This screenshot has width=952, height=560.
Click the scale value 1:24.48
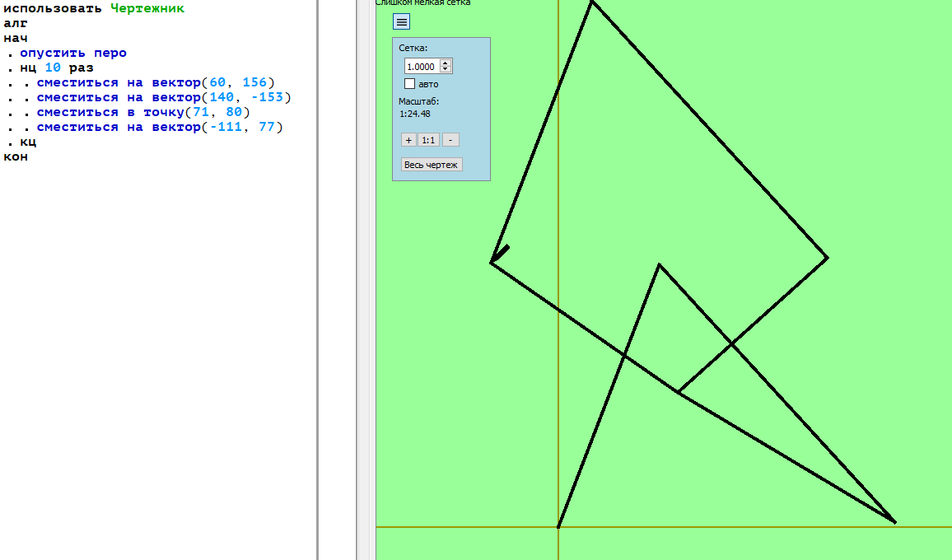point(415,114)
